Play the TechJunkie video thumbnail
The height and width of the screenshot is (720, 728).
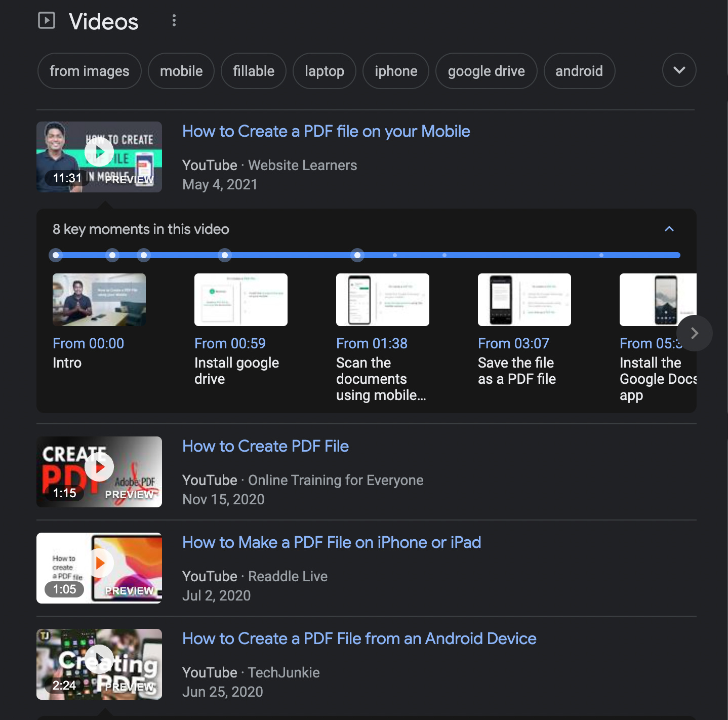click(99, 664)
